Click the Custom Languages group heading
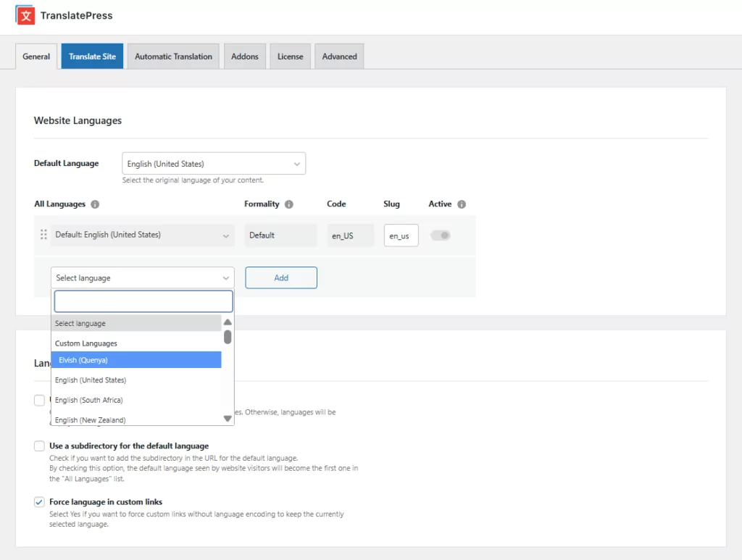Image resolution: width=742 pixels, height=560 pixels. click(x=86, y=343)
